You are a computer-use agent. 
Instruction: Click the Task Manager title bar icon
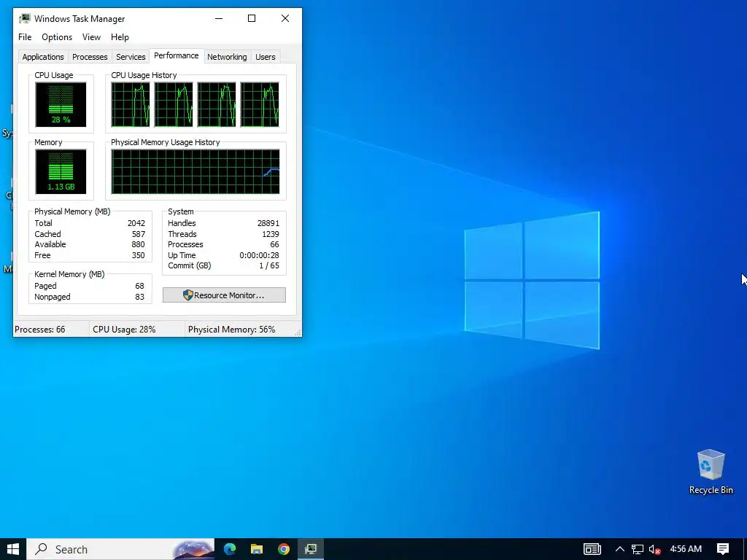pyautogui.click(x=25, y=18)
